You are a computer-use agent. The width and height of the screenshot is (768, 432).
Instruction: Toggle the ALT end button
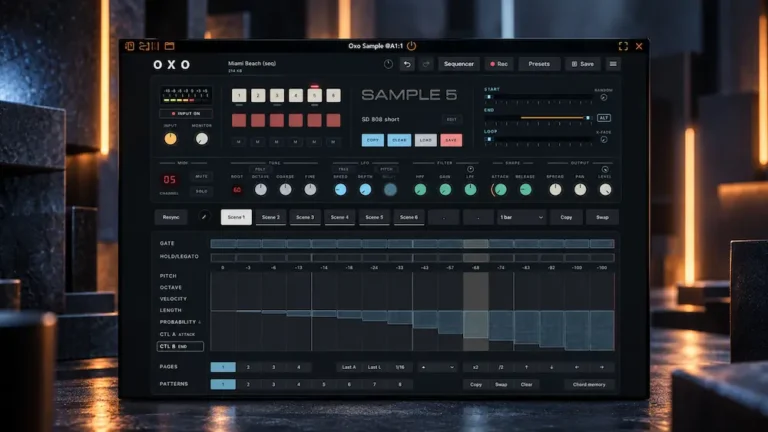click(604, 118)
